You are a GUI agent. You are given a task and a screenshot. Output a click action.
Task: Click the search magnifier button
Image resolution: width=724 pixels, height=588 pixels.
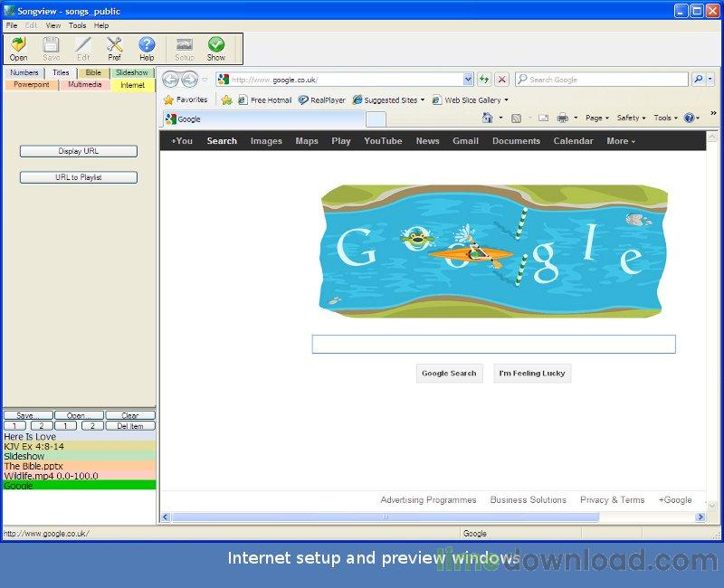coord(698,80)
